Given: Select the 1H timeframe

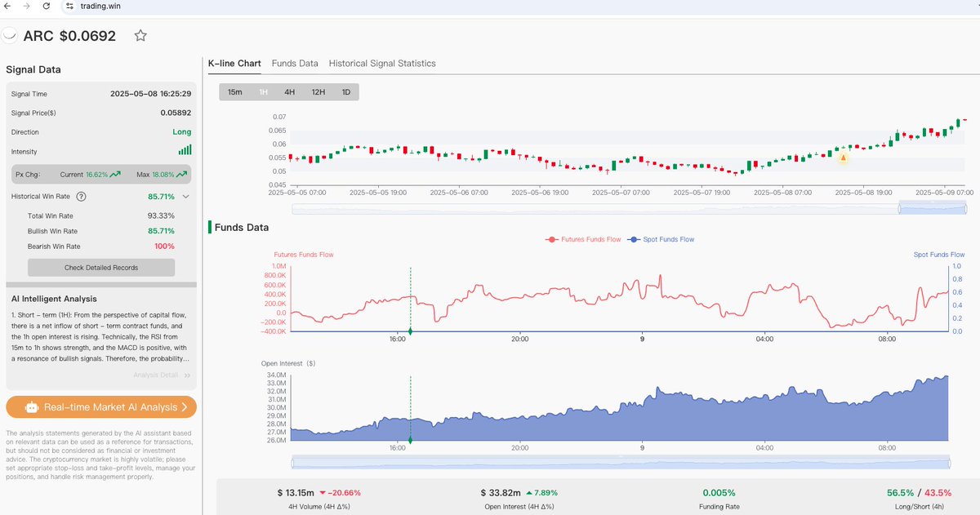Looking at the screenshot, I should pos(264,92).
